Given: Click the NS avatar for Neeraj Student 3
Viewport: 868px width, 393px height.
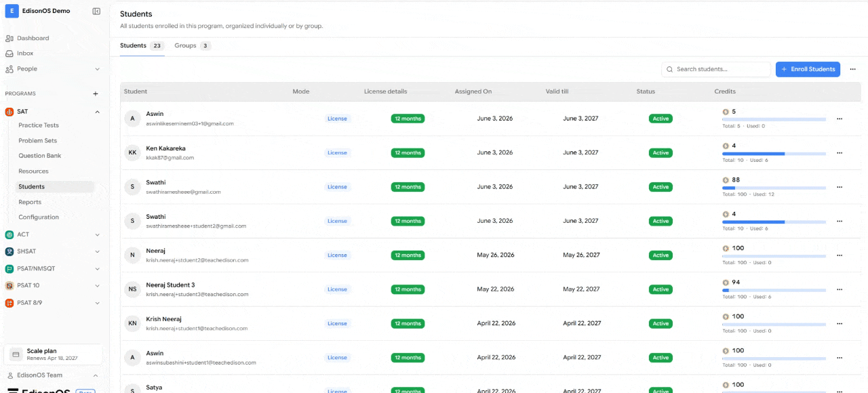Looking at the screenshot, I should click(x=132, y=289).
